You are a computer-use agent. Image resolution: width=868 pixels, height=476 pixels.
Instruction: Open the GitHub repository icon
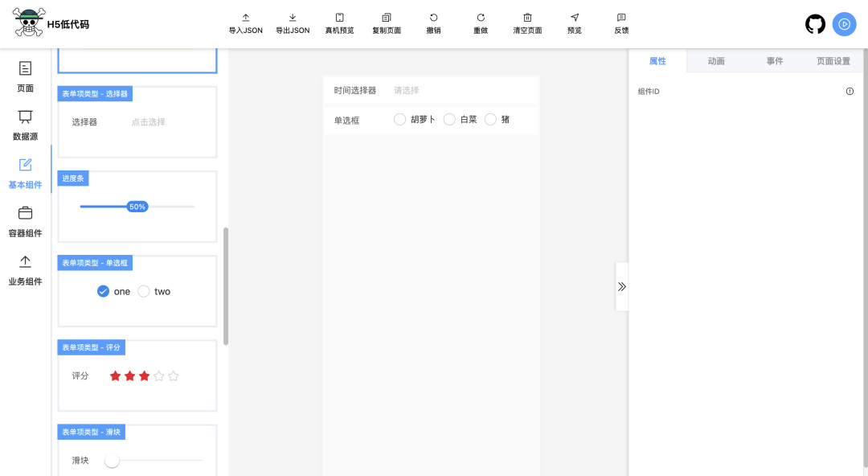(815, 24)
